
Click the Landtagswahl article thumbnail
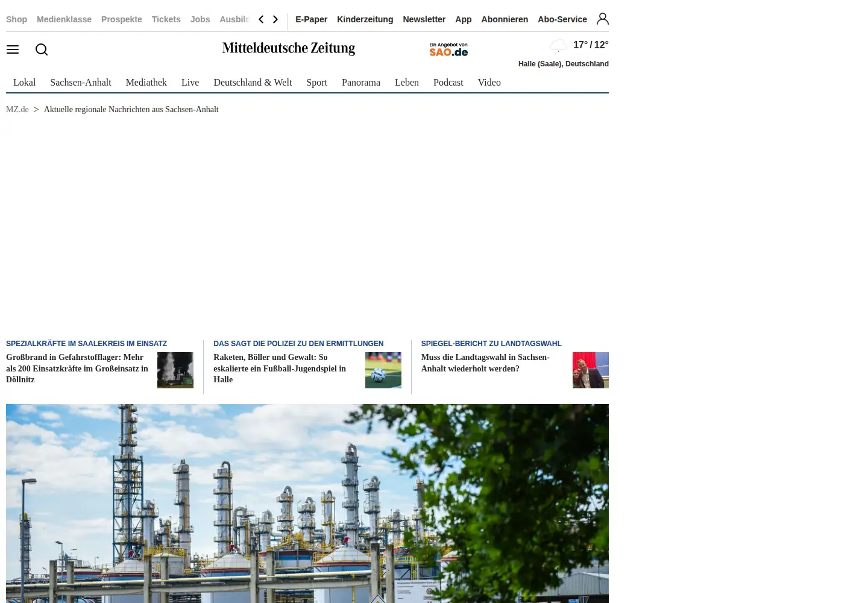591,370
